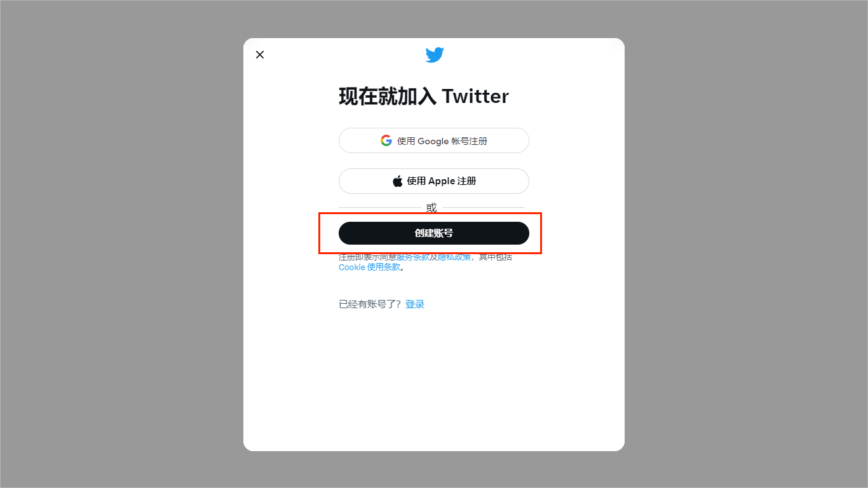Click the blue Twitter bird logo
This screenshot has height=488, width=868.
[x=435, y=55]
